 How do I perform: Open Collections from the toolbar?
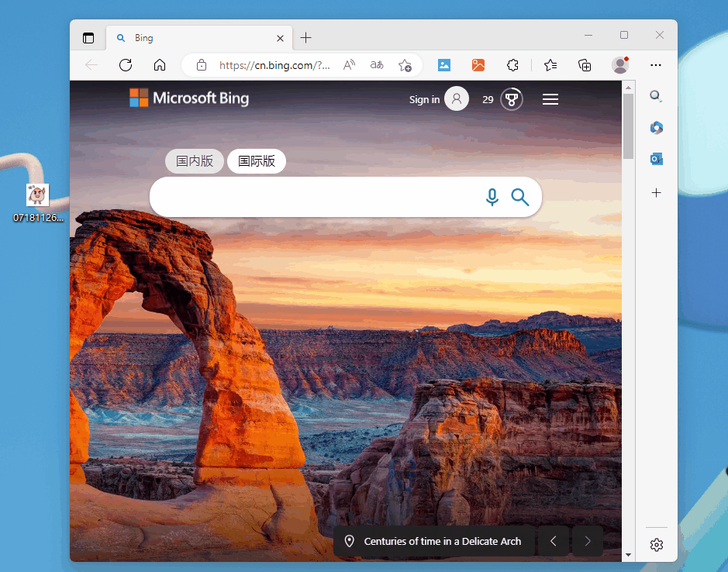pyautogui.click(x=585, y=65)
